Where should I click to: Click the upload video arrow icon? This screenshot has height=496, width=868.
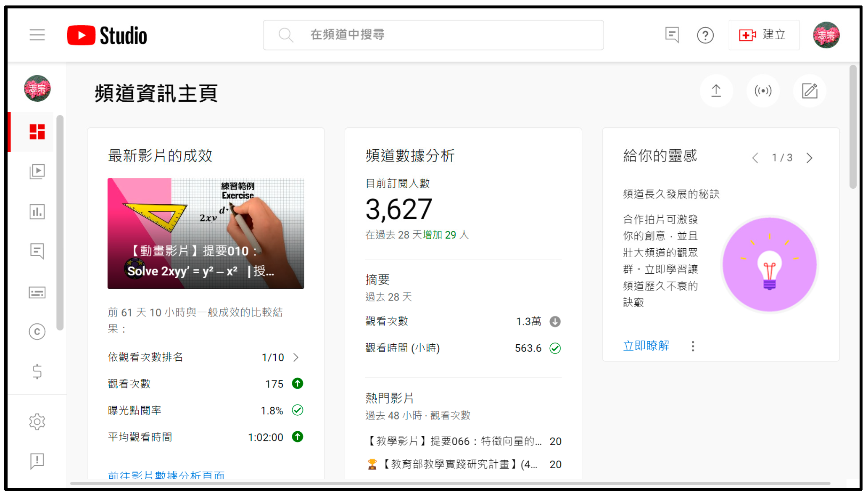click(x=716, y=91)
